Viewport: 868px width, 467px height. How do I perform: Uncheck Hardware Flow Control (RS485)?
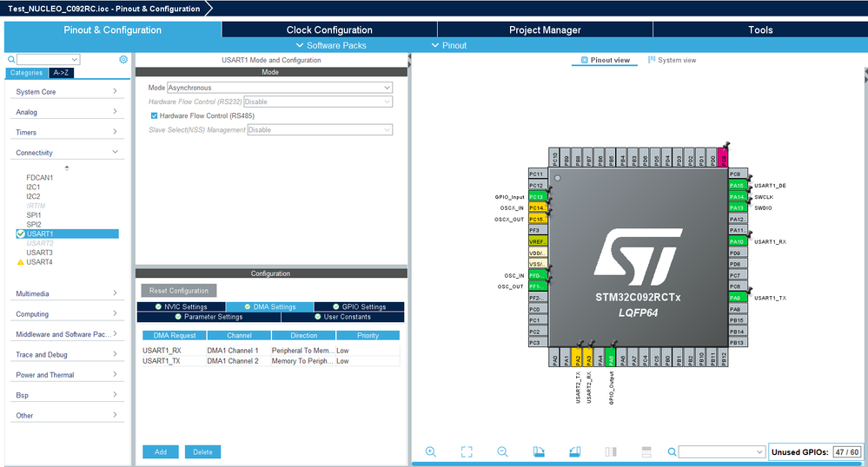click(x=155, y=115)
